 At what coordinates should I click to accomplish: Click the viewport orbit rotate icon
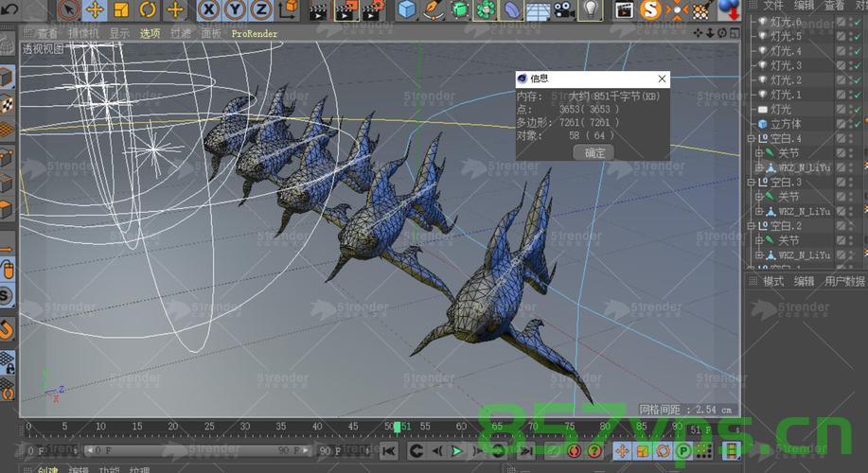pos(722,33)
